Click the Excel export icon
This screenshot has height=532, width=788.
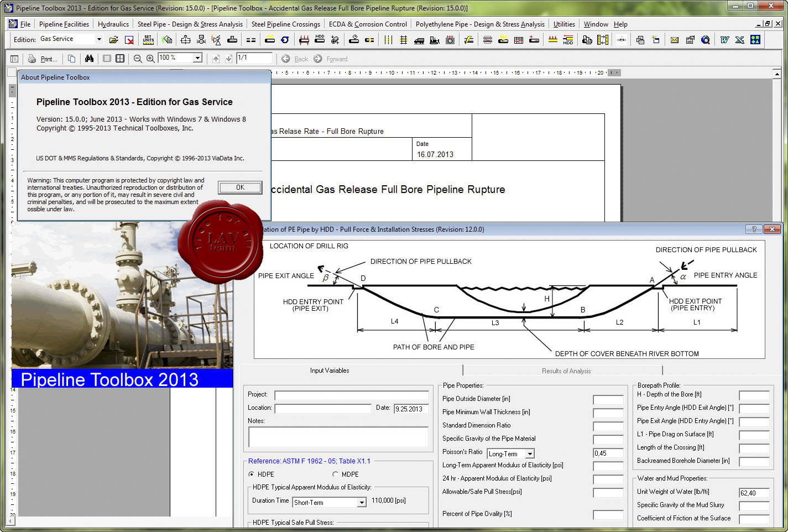tap(739, 40)
